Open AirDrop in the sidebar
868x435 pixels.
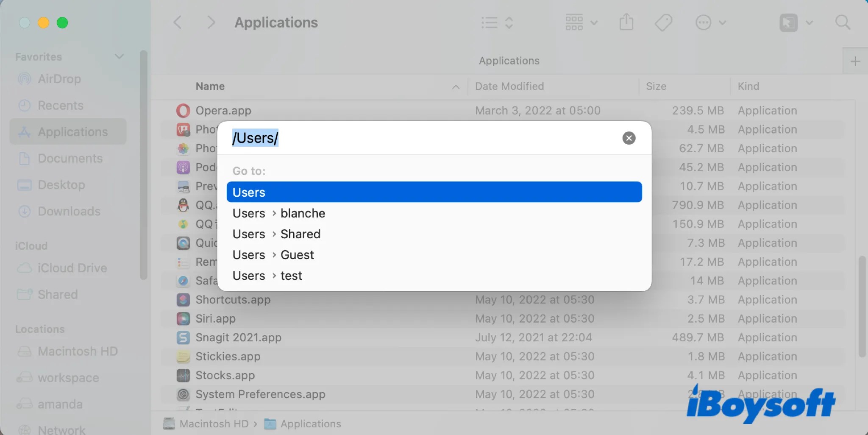[x=68, y=79]
